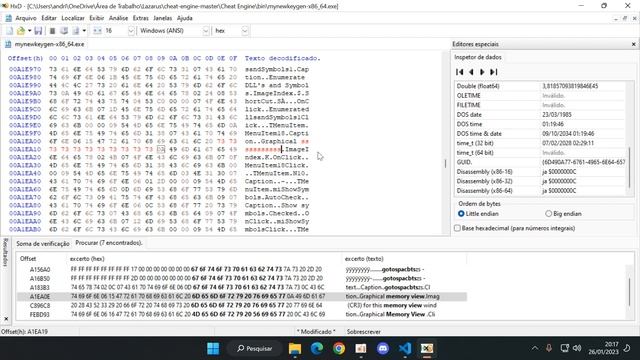Expand the disk image dropdown arrow

[84, 31]
